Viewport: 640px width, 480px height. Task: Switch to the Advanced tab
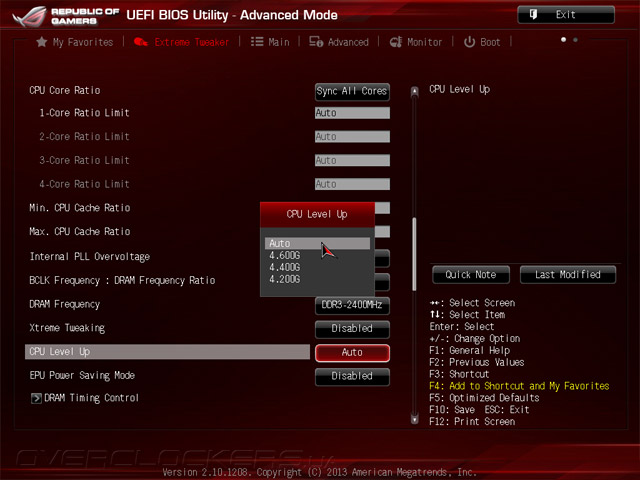(x=339, y=42)
